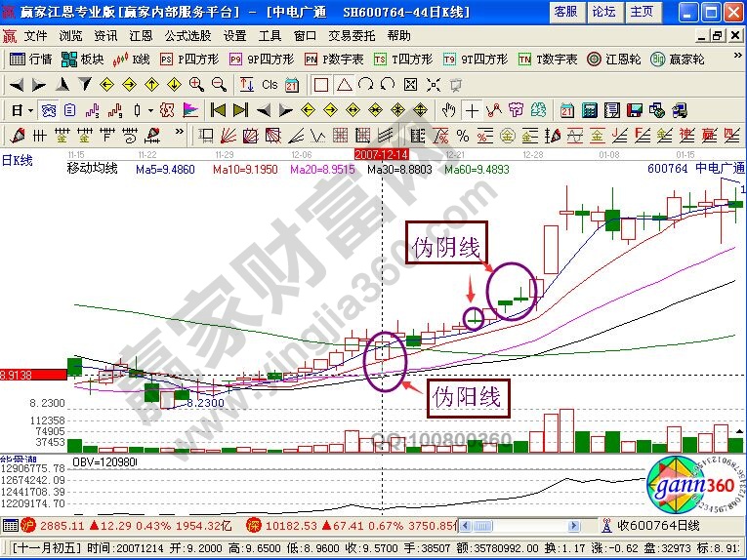Expand the toolbar overflow chevron after 赢家轮

737,57
